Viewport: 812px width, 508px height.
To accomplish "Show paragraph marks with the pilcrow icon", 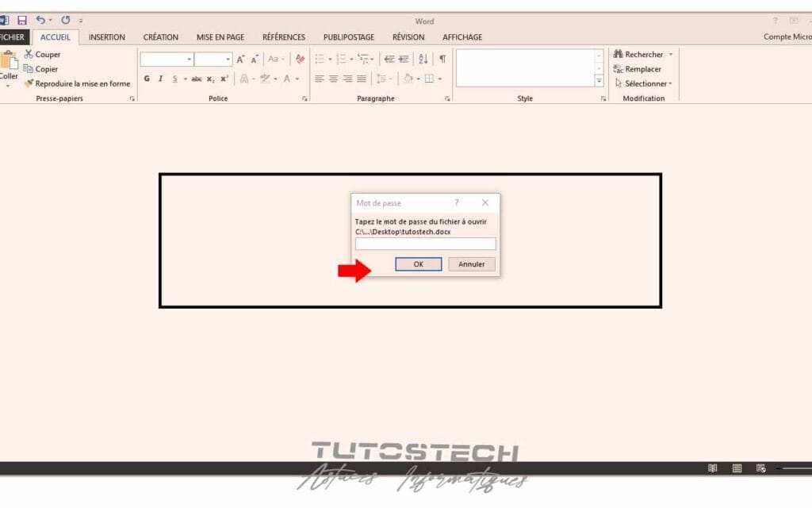I will point(442,59).
